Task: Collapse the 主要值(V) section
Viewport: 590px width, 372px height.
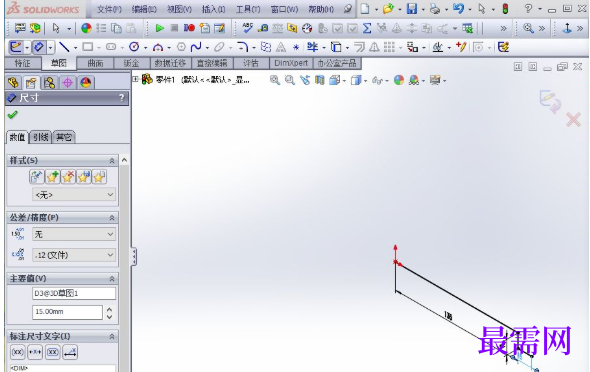Action: [112, 279]
